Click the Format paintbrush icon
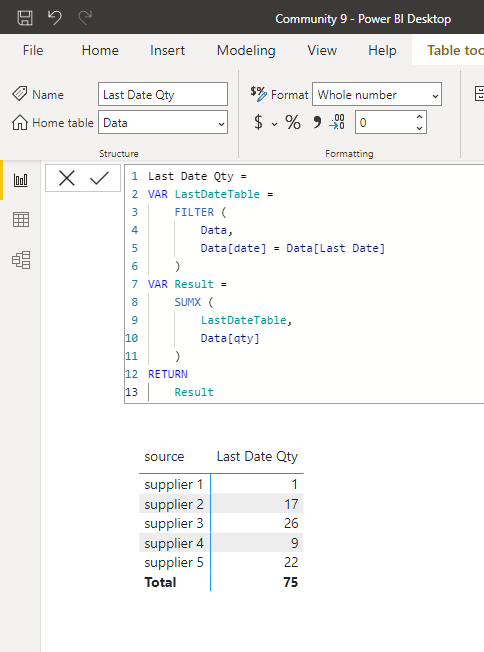The height and width of the screenshot is (652, 484). click(258, 94)
